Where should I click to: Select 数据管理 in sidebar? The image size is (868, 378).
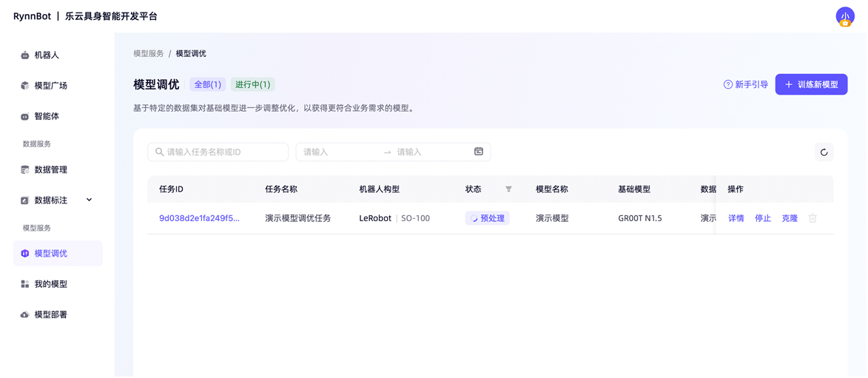click(58, 170)
